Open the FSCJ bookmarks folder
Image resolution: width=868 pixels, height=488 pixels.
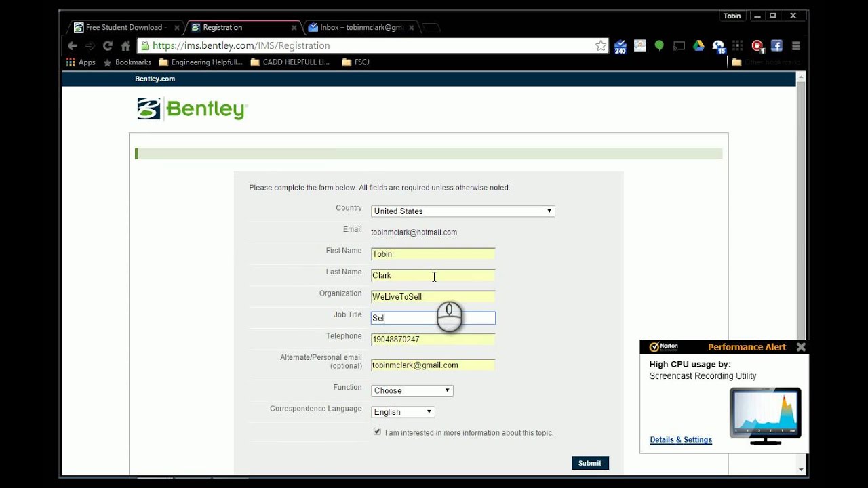(355, 62)
